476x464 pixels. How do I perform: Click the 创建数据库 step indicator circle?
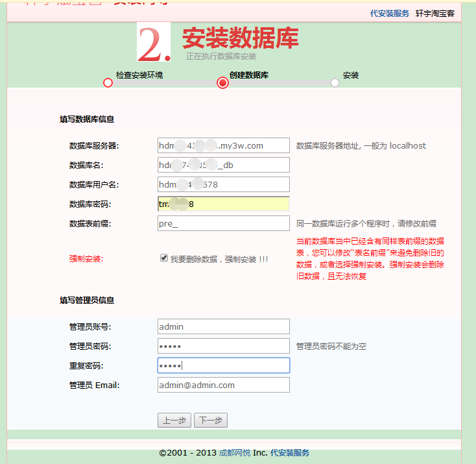223,82
